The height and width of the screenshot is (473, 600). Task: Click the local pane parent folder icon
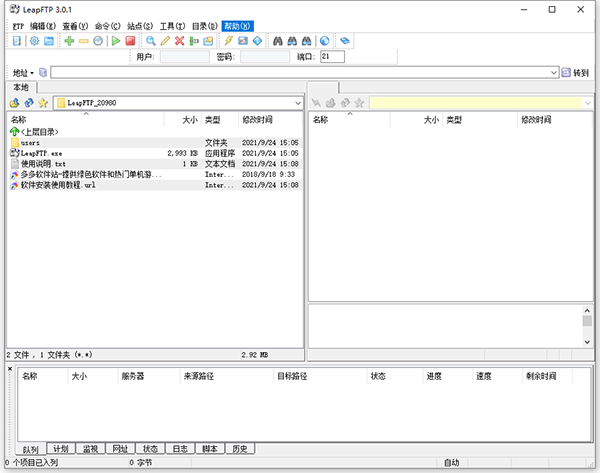(15, 103)
